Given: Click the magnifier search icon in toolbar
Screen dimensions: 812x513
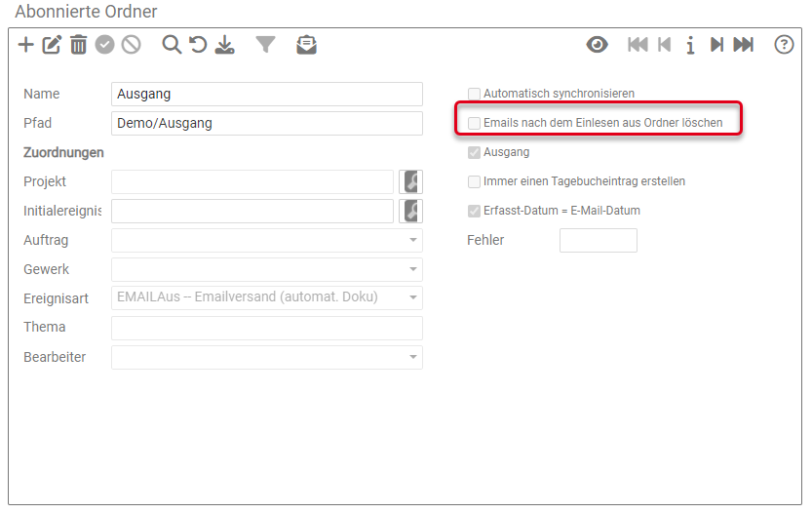Looking at the screenshot, I should click(x=172, y=45).
